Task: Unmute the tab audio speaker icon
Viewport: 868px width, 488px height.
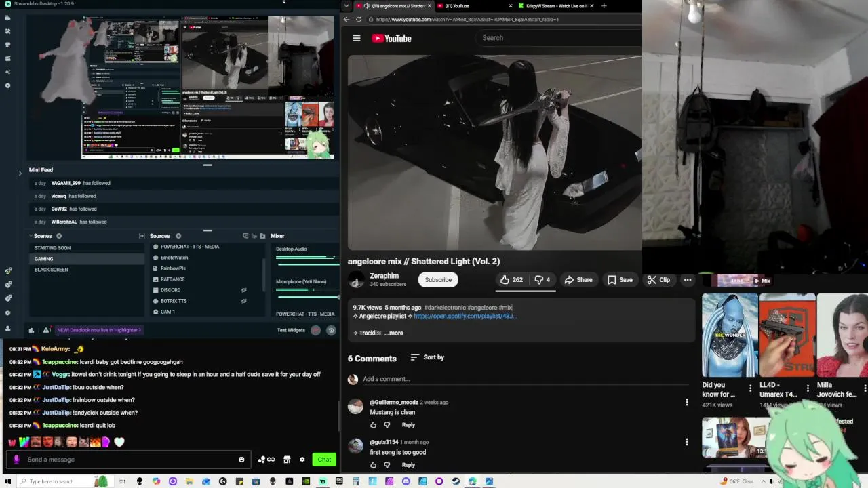Action: [x=366, y=6]
